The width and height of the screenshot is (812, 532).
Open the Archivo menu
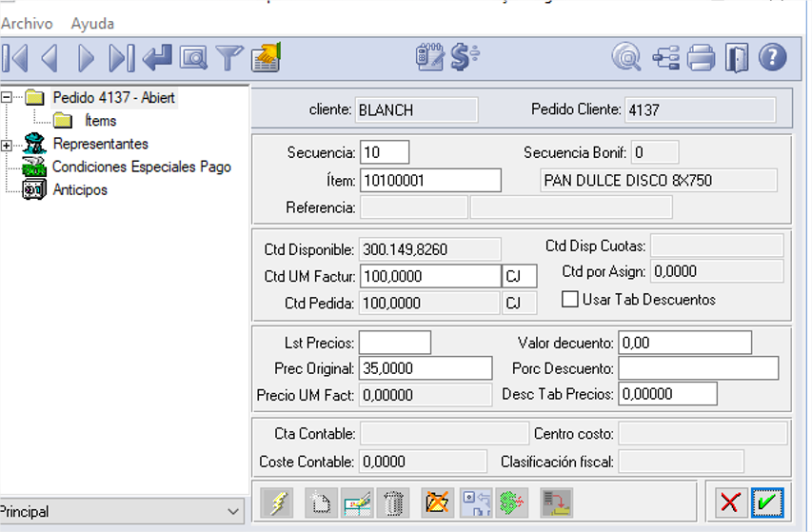point(27,23)
